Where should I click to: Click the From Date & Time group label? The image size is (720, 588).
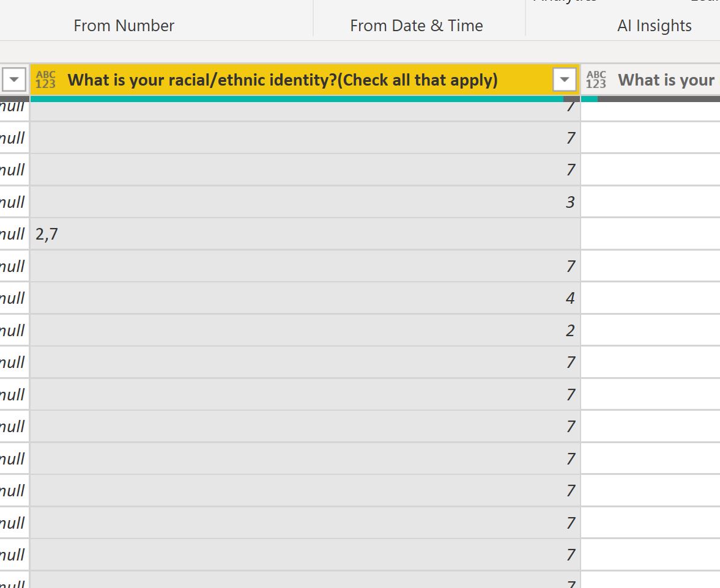click(x=417, y=26)
